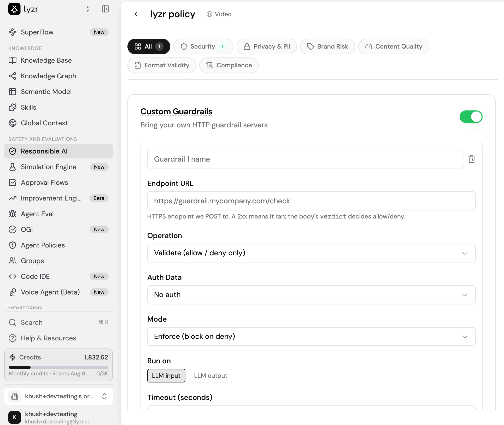Open the Mode dropdown
Viewport: 504px width, 425px height.
311,337
